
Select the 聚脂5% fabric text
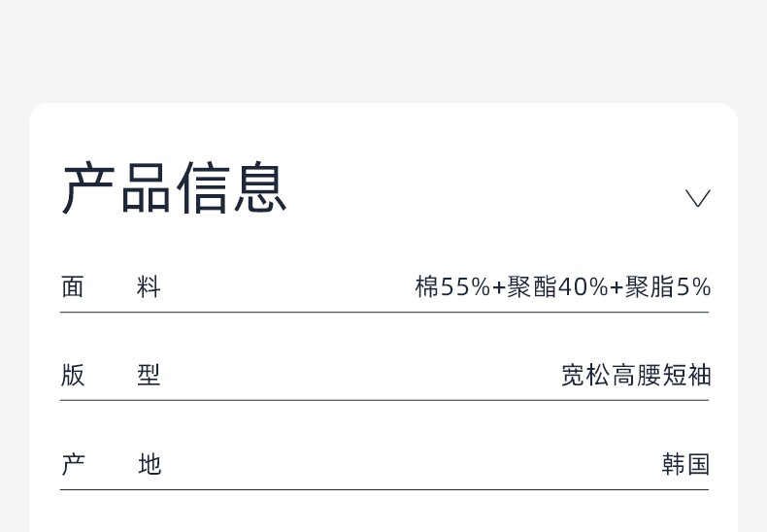(x=668, y=287)
